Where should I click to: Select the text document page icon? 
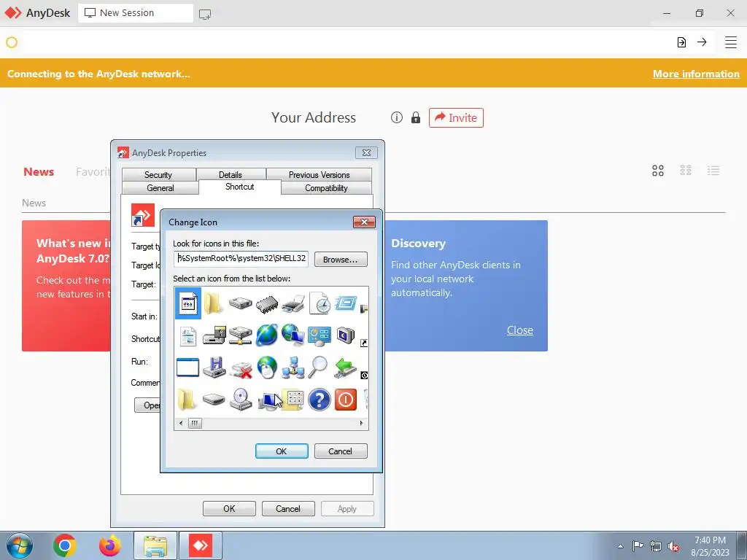click(x=188, y=335)
